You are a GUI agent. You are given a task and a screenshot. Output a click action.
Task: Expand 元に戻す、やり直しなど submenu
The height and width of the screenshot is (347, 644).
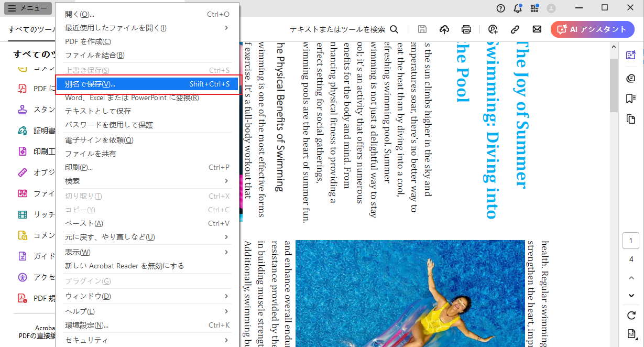(x=147, y=237)
